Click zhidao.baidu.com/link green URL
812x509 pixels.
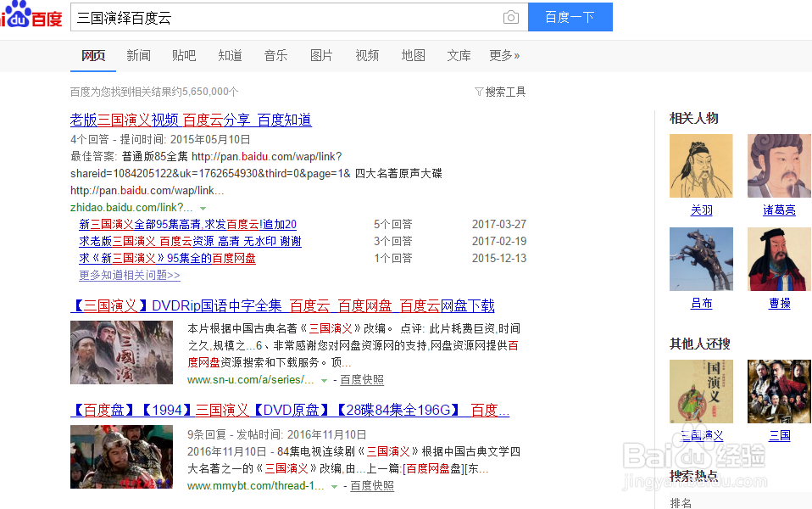(x=131, y=207)
